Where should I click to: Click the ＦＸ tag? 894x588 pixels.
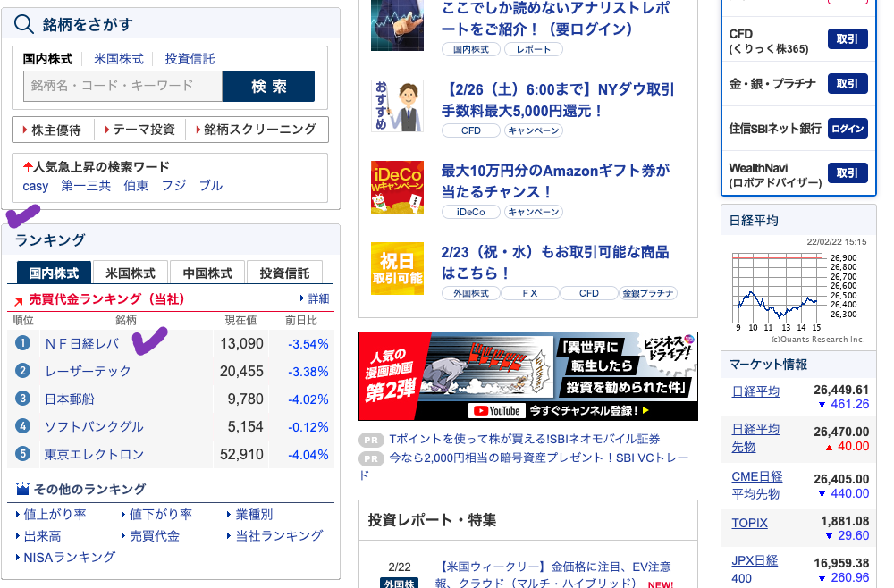[x=529, y=293]
